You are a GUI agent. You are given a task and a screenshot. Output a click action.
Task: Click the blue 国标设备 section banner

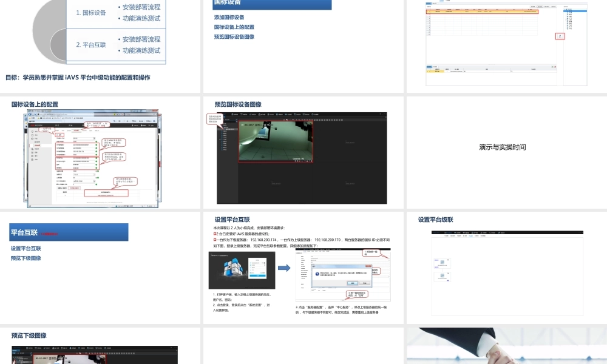click(272, 4)
